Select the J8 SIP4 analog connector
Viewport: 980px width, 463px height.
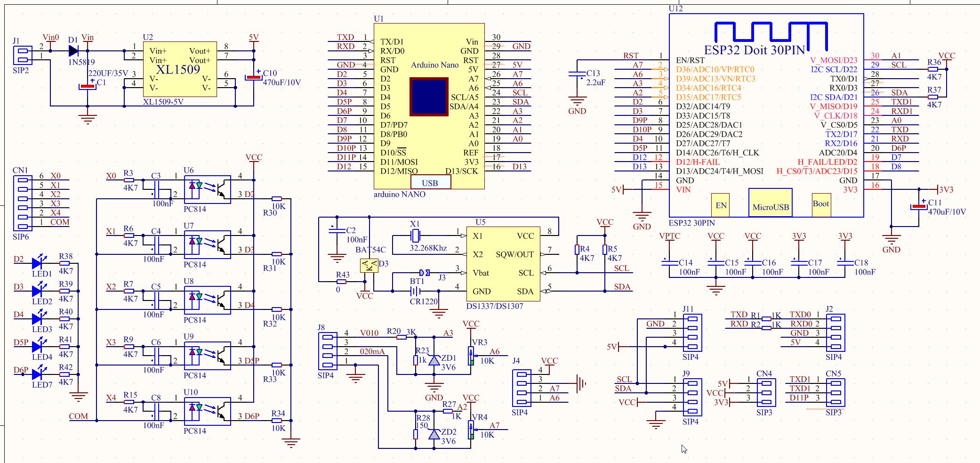click(x=328, y=351)
